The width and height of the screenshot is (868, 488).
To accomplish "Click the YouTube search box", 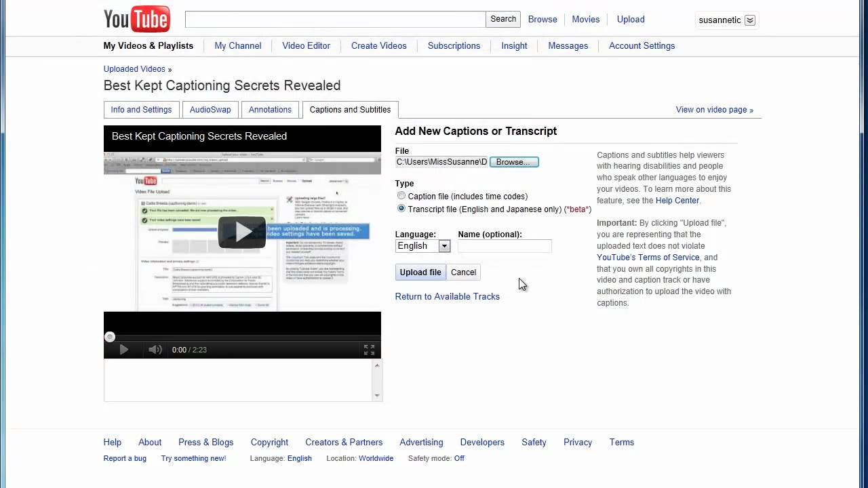I will (x=336, y=19).
